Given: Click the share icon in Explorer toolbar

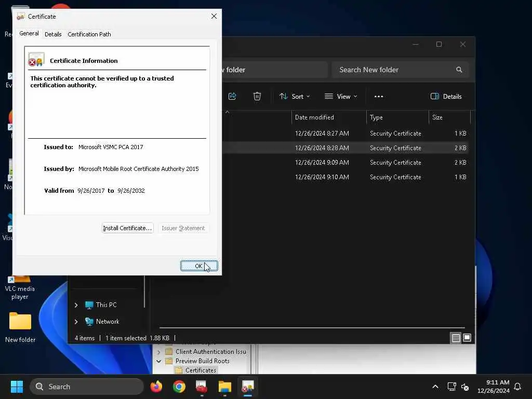Looking at the screenshot, I should pyautogui.click(x=232, y=96).
